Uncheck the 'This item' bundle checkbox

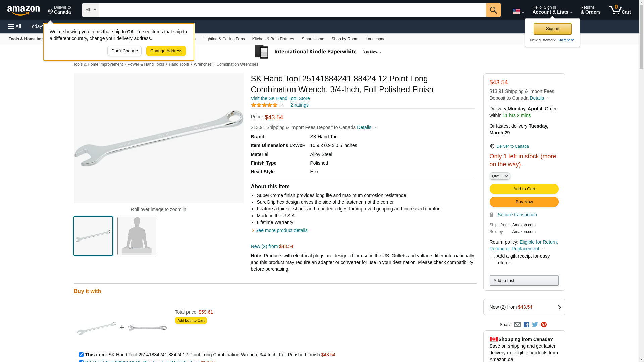81,354
